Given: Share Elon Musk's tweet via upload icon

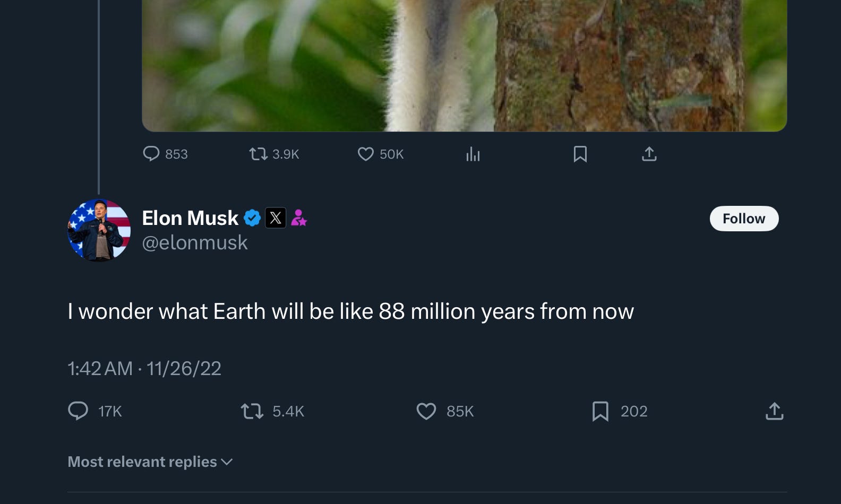Looking at the screenshot, I should click(775, 411).
